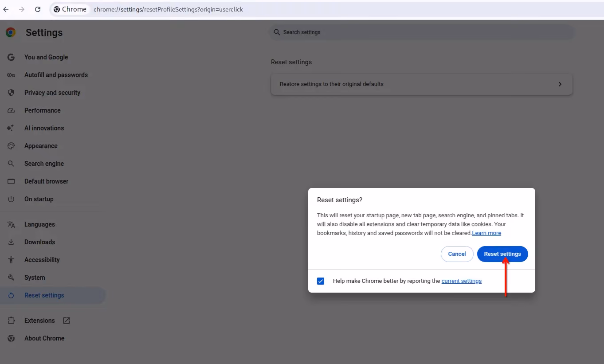Uncheck the Help make Chrome better checkbox

321,281
